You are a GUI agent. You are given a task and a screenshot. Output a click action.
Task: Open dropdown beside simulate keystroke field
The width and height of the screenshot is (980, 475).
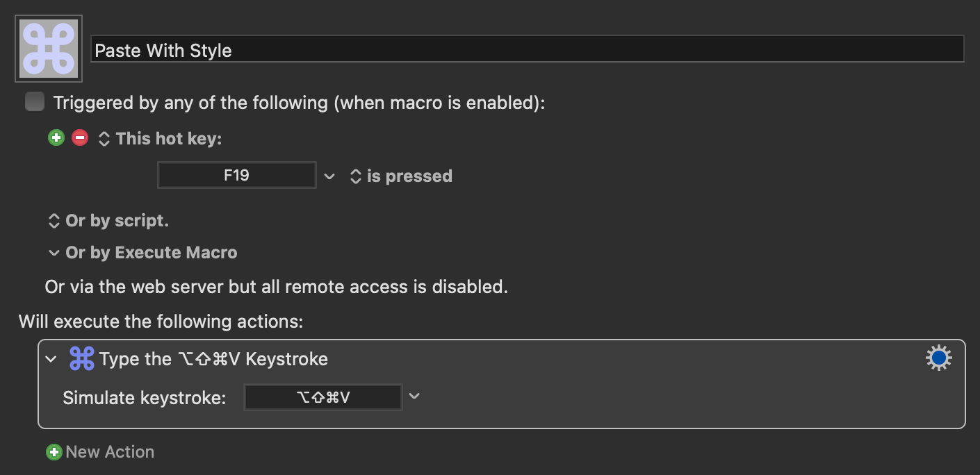pyautogui.click(x=414, y=397)
